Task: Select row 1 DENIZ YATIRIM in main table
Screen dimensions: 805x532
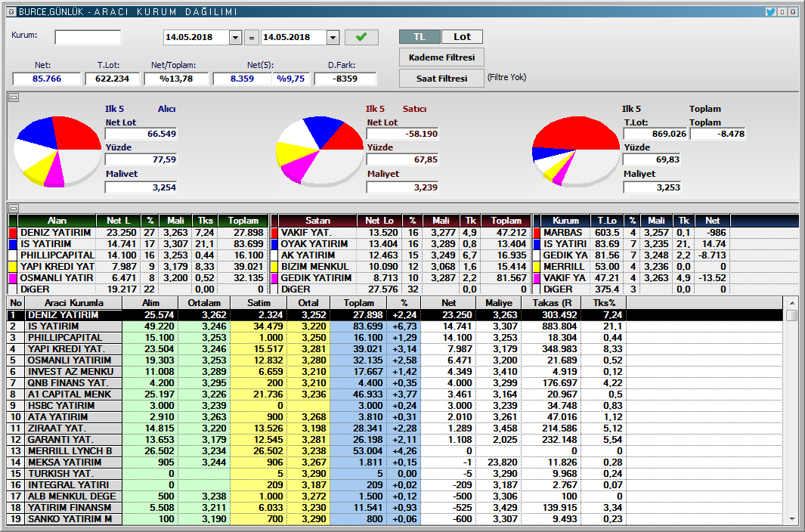Action: pos(395,315)
